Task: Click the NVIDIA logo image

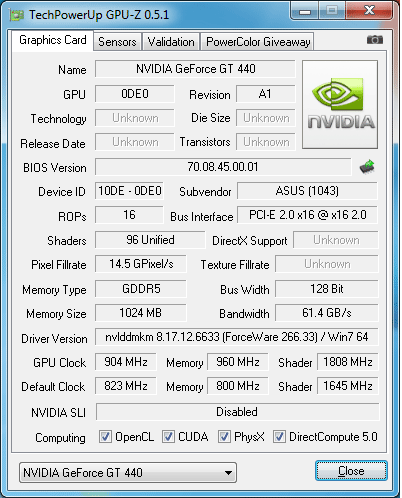Action: [340, 104]
